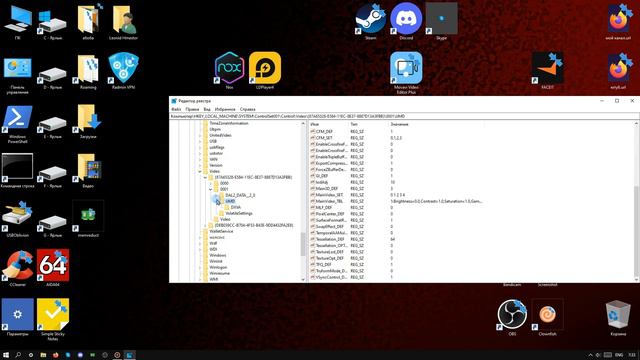The image size is (640, 360).
Task: Open the View menu in Registry Editor
Action: (x=207, y=109)
